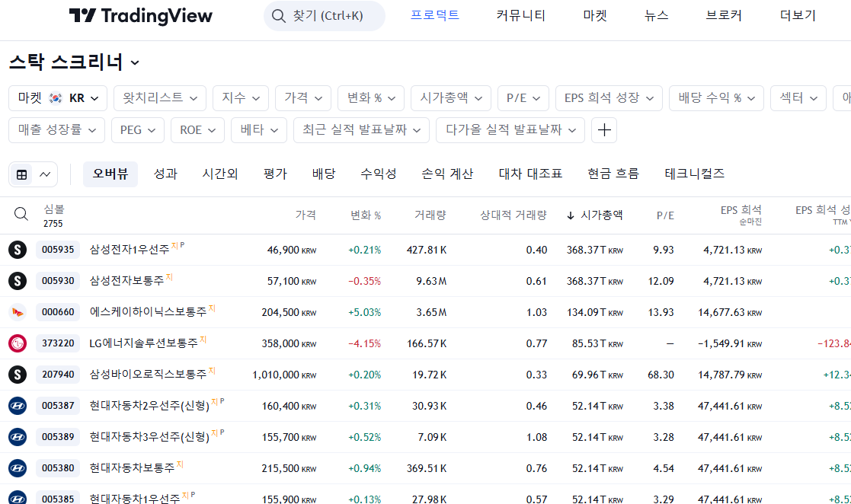The image size is (851, 504).
Task: Open the 더보기 menu
Action: tap(797, 16)
